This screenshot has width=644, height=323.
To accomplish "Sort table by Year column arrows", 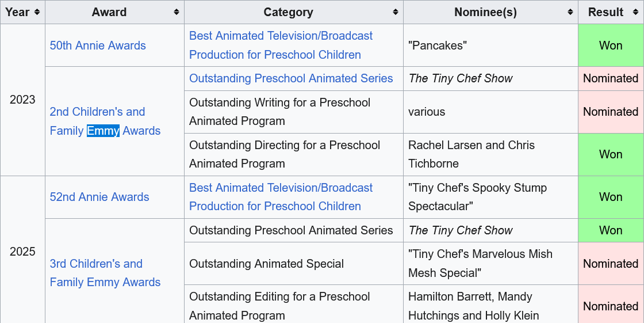I will pyautogui.click(x=37, y=12).
